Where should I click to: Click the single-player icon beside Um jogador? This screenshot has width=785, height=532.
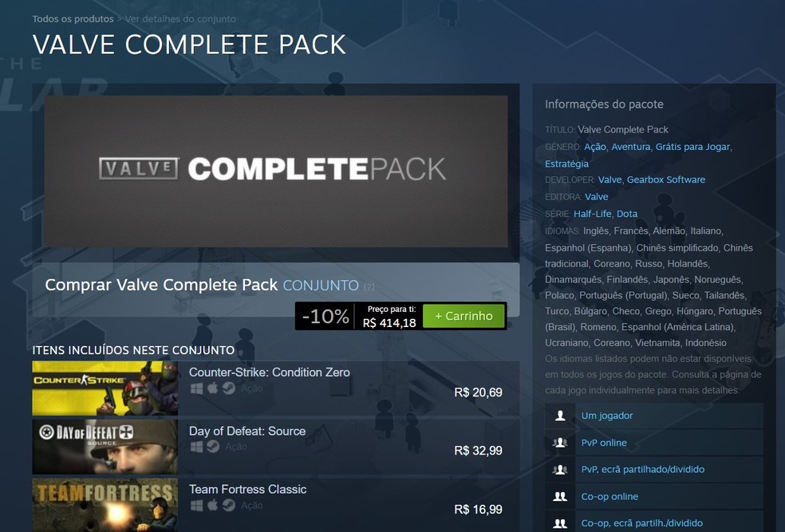560,416
